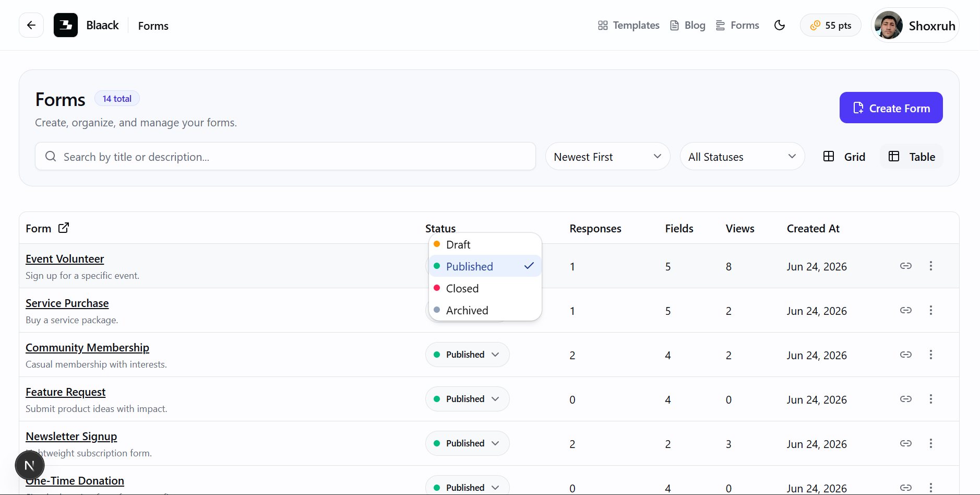The height and width of the screenshot is (495, 980).
Task: Click the 55 pts points badge
Action: pos(831,25)
